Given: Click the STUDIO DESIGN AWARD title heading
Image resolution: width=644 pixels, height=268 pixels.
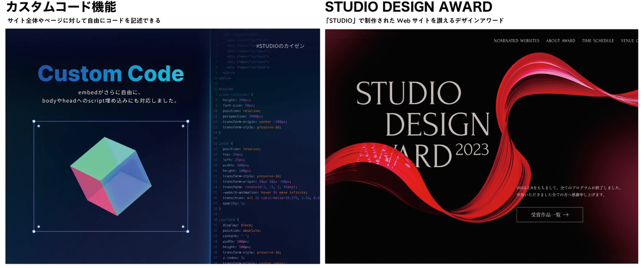Looking at the screenshot, I should pyautogui.click(x=408, y=8).
